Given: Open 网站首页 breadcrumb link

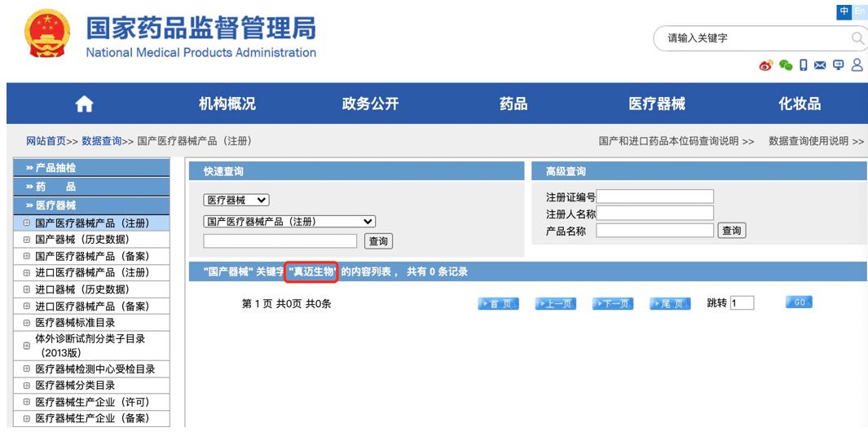Looking at the screenshot, I should pos(46,141).
